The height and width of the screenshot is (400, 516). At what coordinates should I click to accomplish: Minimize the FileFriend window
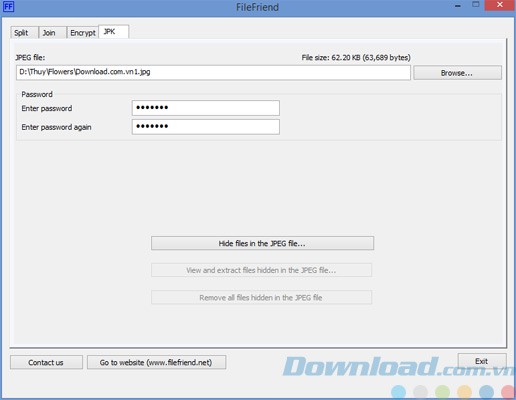click(x=458, y=6)
